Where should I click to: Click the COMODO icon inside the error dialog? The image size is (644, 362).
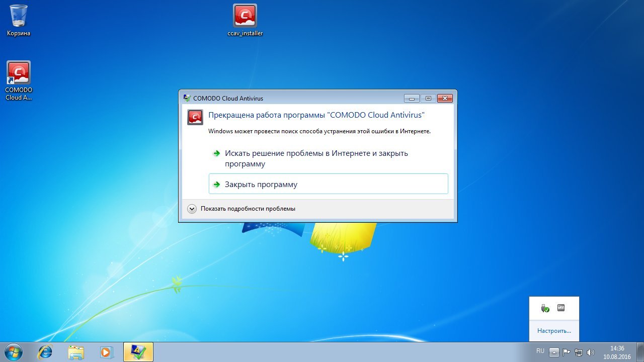tap(195, 117)
